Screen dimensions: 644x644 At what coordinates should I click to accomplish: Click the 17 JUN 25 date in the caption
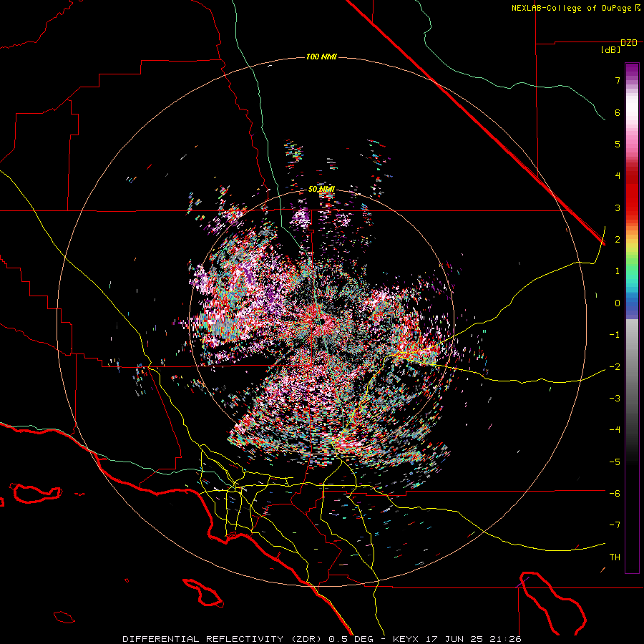click(x=456, y=639)
